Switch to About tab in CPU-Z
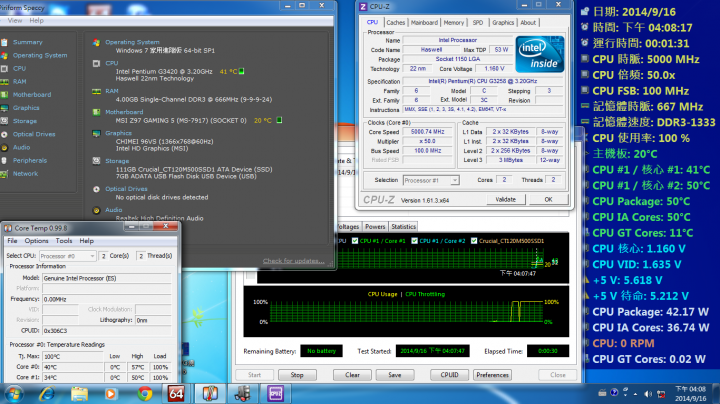This screenshot has height=404, width=720. point(528,22)
